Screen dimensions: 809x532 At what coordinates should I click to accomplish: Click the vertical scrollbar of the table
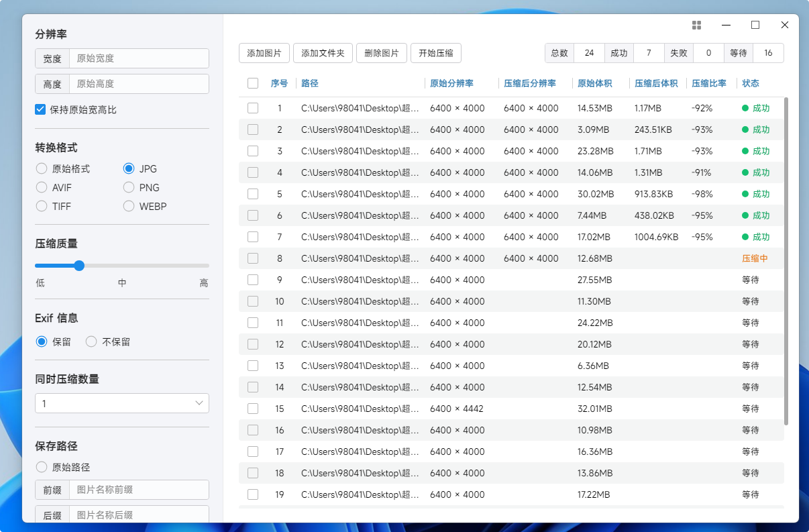786,261
